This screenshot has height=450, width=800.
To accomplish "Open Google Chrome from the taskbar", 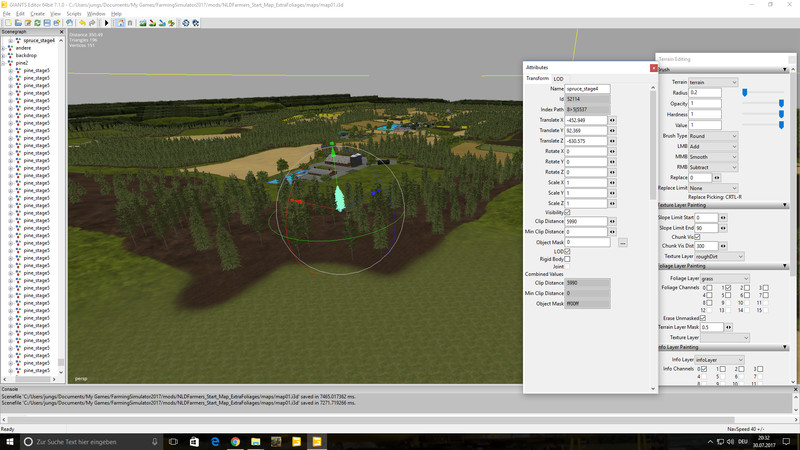I will (235, 441).
